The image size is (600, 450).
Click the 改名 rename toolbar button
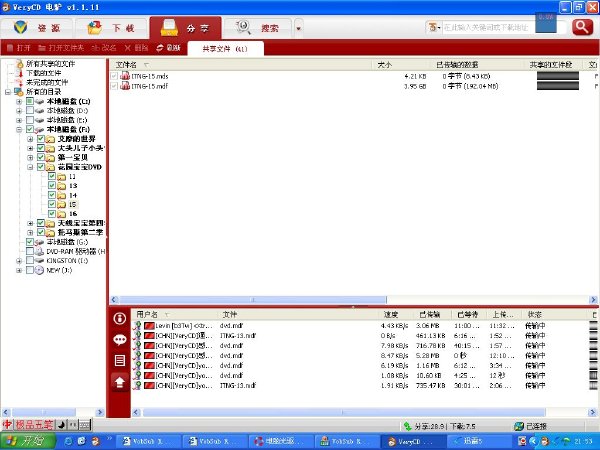(x=104, y=48)
